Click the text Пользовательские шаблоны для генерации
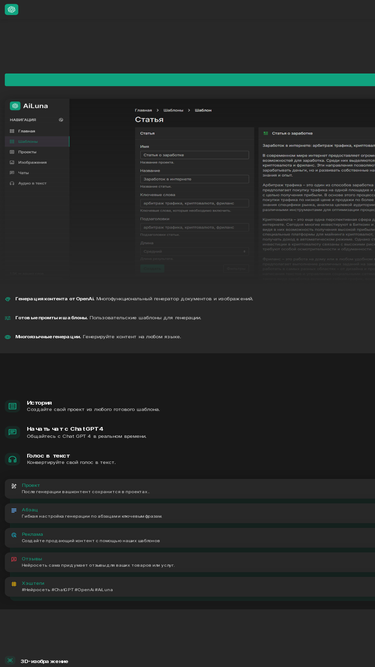Image resolution: width=375 pixels, height=667 pixels. (145, 318)
